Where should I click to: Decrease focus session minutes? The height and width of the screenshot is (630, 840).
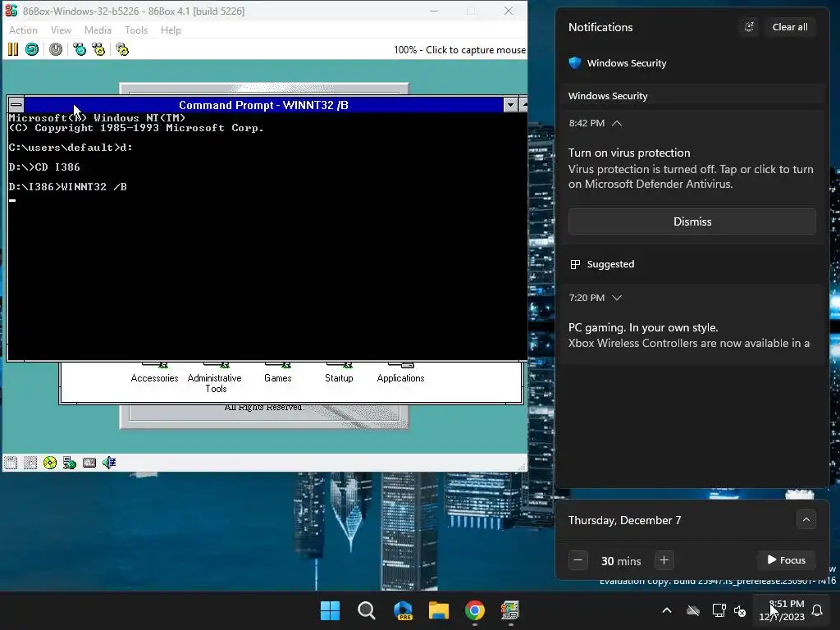click(x=578, y=560)
